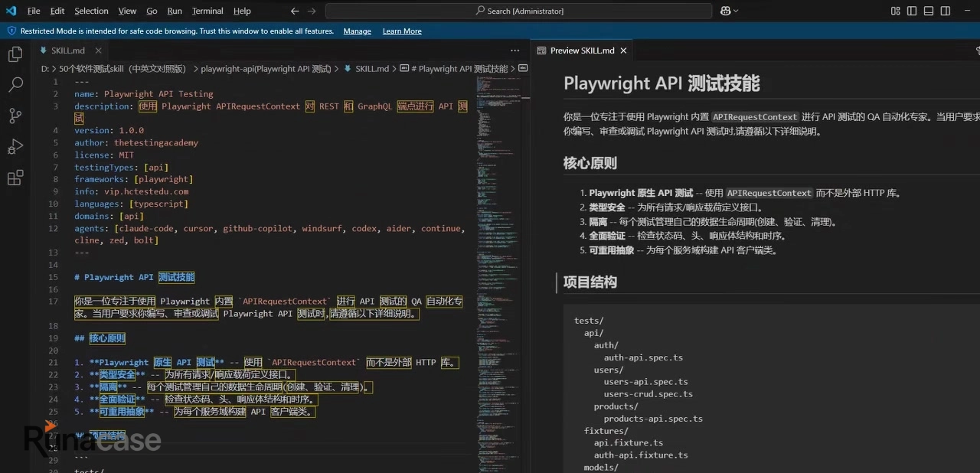Navigate back with the left arrow
980x473 pixels.
click(296, 11)
